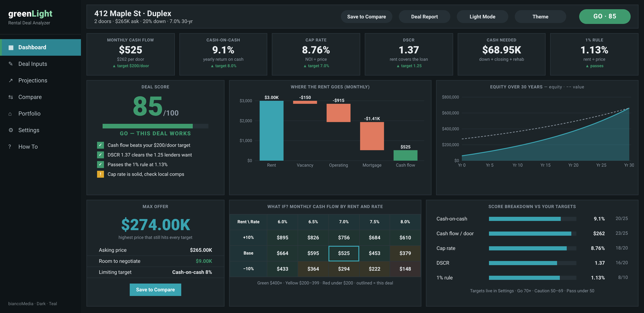Screen dimensions: 644x313
Task: Go to the Projections page
Action: coord(40,81)
